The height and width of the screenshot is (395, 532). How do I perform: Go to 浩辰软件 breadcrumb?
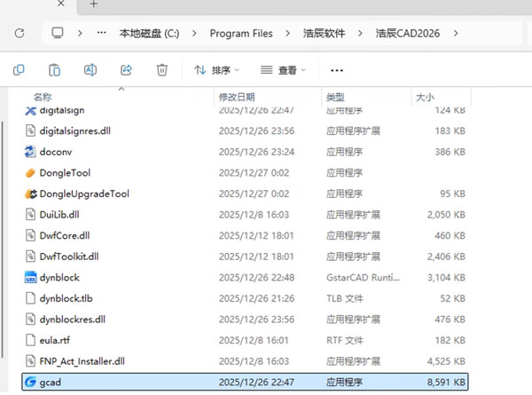(x=324, y=33)
